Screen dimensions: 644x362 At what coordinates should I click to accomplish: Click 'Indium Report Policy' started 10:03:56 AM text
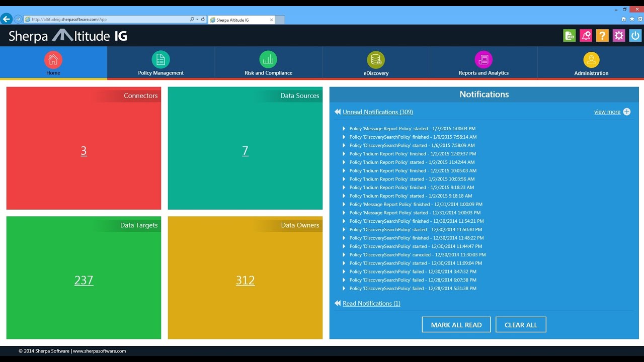click(x=412, y=179)
